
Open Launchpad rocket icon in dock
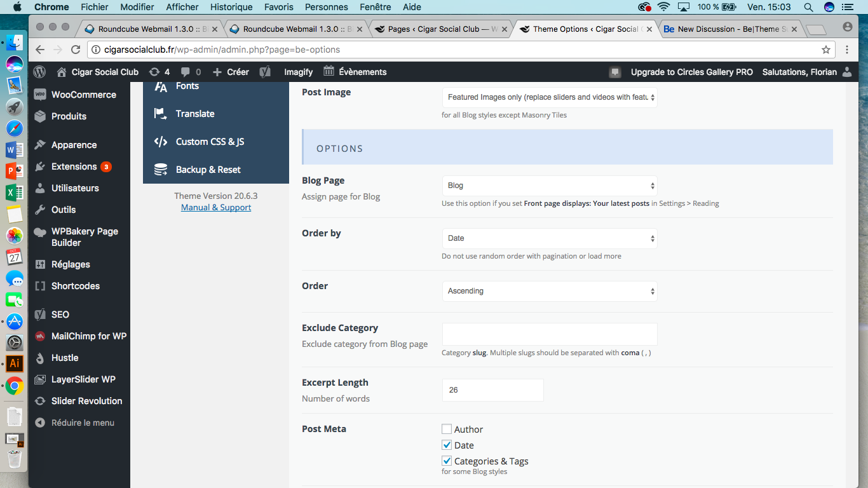pyautogui.click(x=14, y=107)
